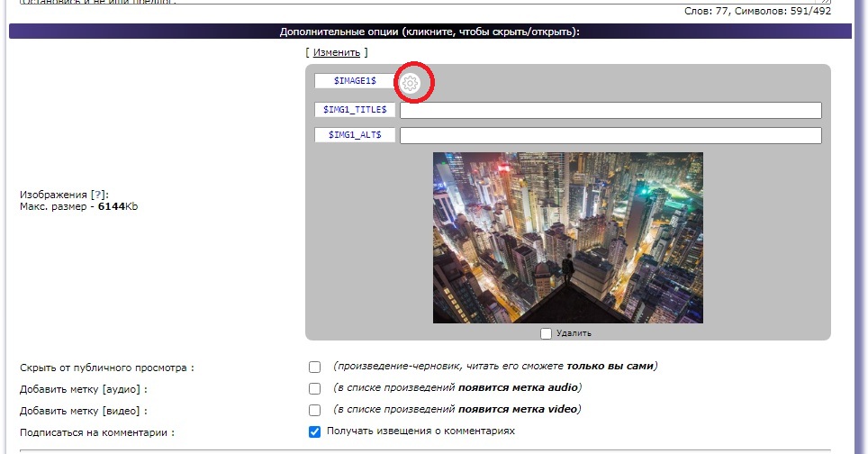Collapse the Дополнительные опции header bar

click(x=430, y=32)
